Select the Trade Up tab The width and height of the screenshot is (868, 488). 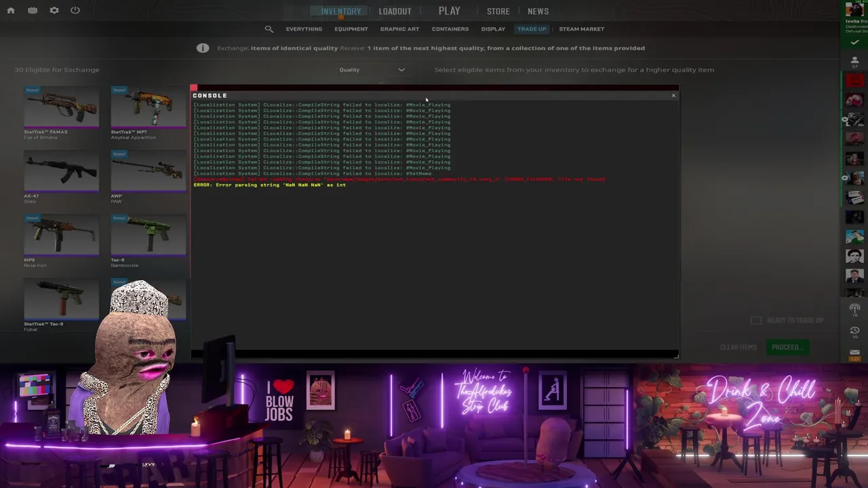tap(532, 29)
